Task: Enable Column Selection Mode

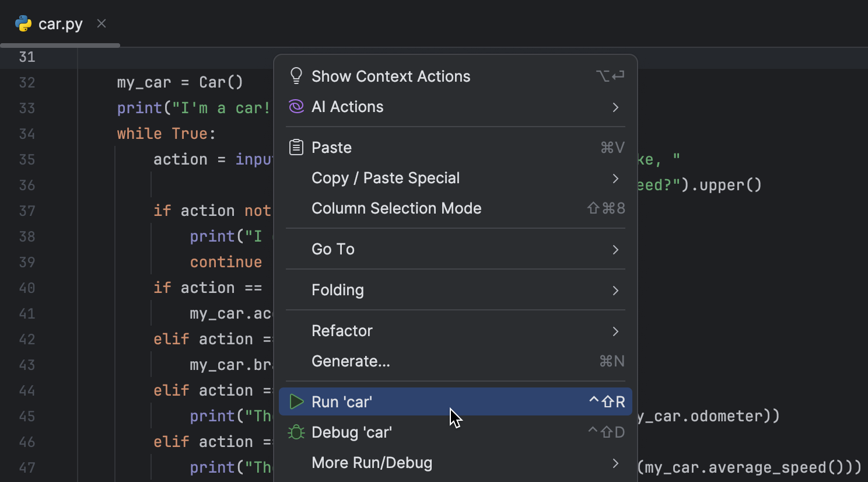Action: [x=397, y=208]
